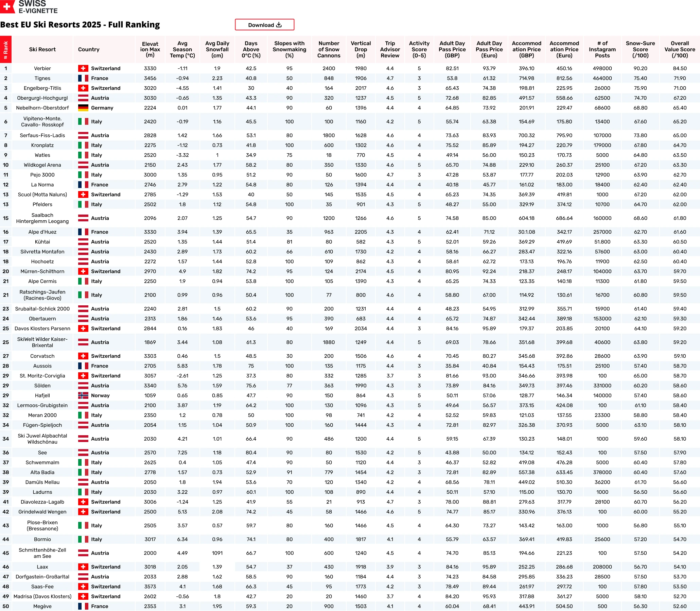Click the # of Instagram Posts column header
700x611 pixels.
point(602,49)
